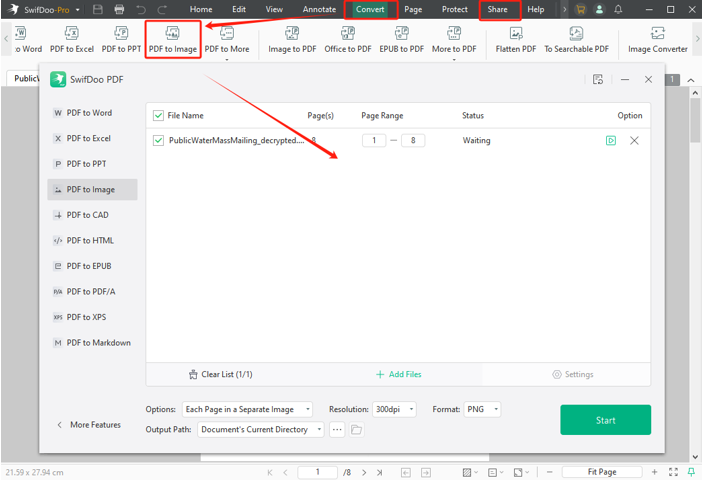Expand the SwifDoo-Pro app menu arrow
Viewport: 702px width, 480px height.
pyautogui.click(x=77, y=9)
